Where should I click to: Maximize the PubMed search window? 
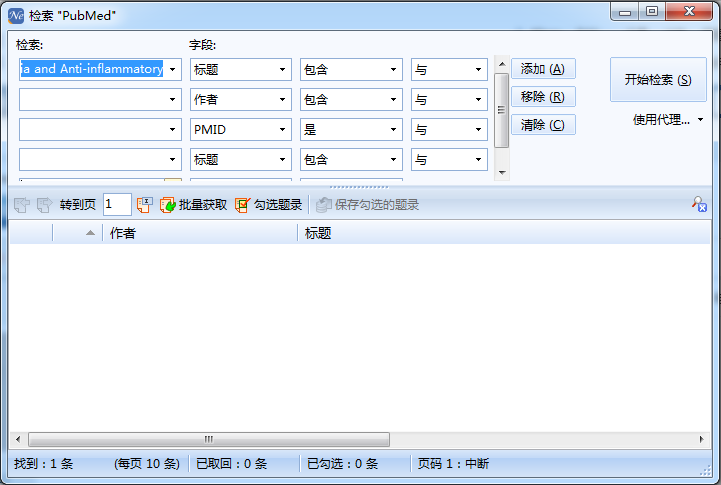[652, 11]
